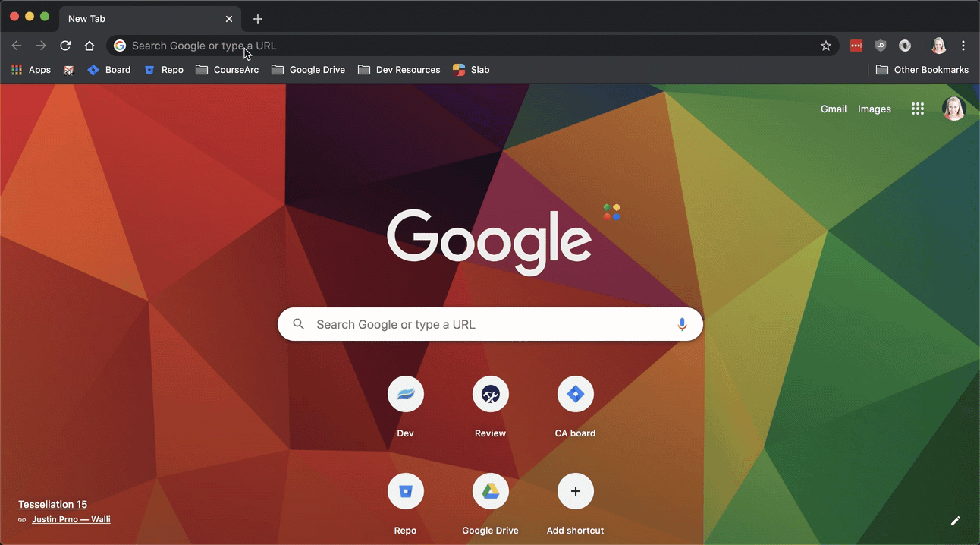Open the Chrome profile avatar in toolbar
The image size is (980, 545).
coord(939,46)
